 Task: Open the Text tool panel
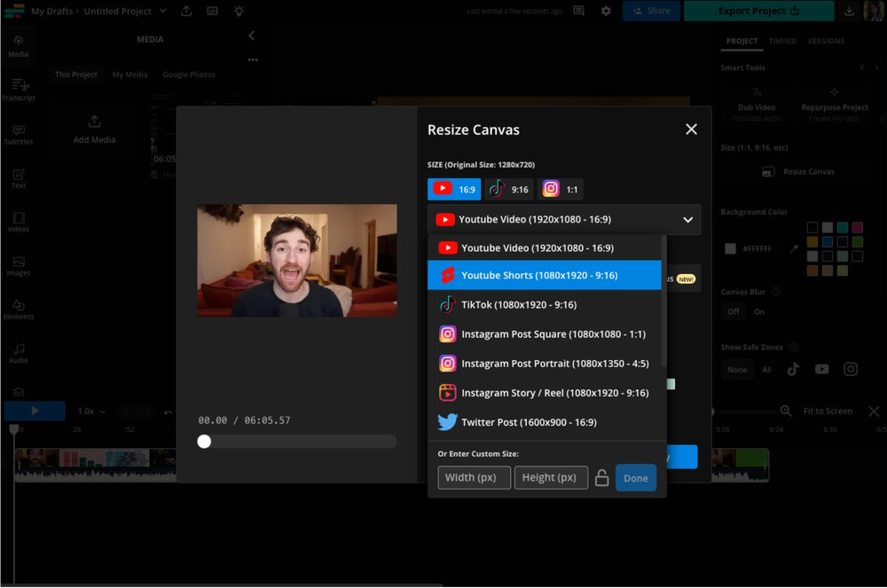point(18,177)
